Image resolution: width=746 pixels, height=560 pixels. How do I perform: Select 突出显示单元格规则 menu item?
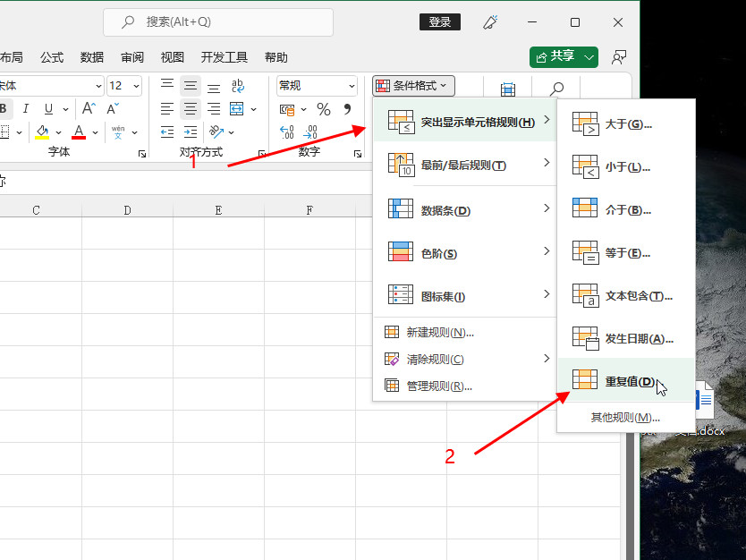[465, 122]
